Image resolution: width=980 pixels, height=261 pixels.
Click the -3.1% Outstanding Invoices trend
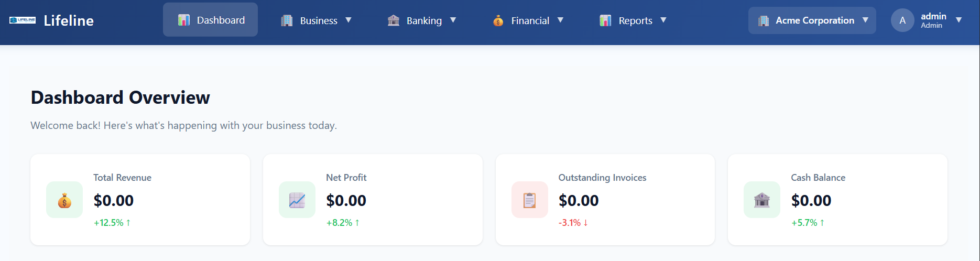[x=573, y=223]
